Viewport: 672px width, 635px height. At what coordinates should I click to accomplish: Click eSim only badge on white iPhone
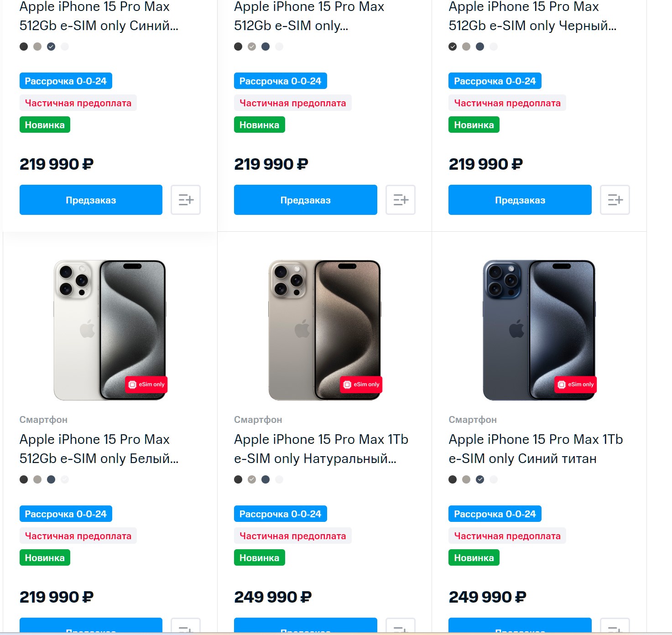click(146, 385)
